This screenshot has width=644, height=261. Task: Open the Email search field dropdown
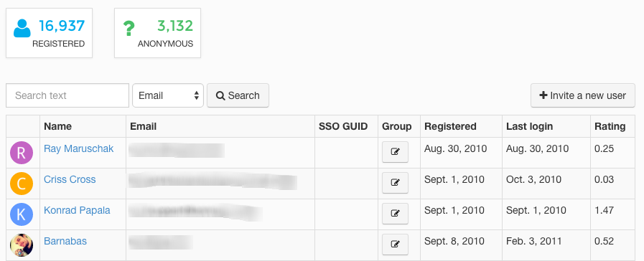(x=168, y=95)
